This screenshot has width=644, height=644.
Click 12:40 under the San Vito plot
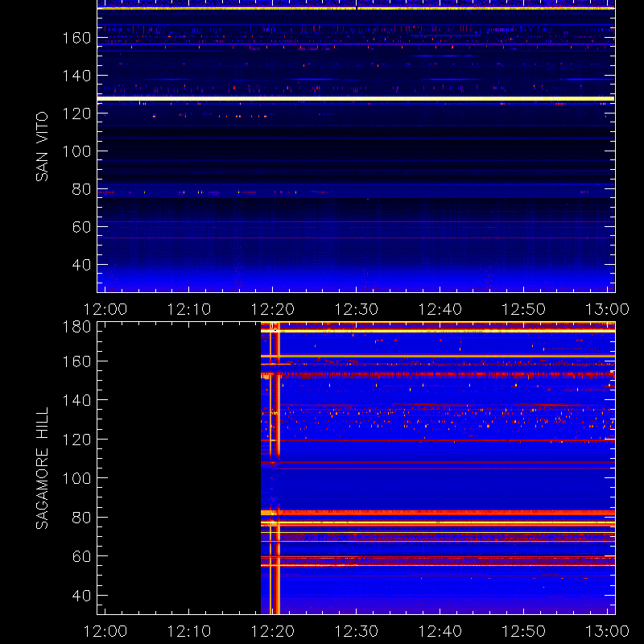440,309
